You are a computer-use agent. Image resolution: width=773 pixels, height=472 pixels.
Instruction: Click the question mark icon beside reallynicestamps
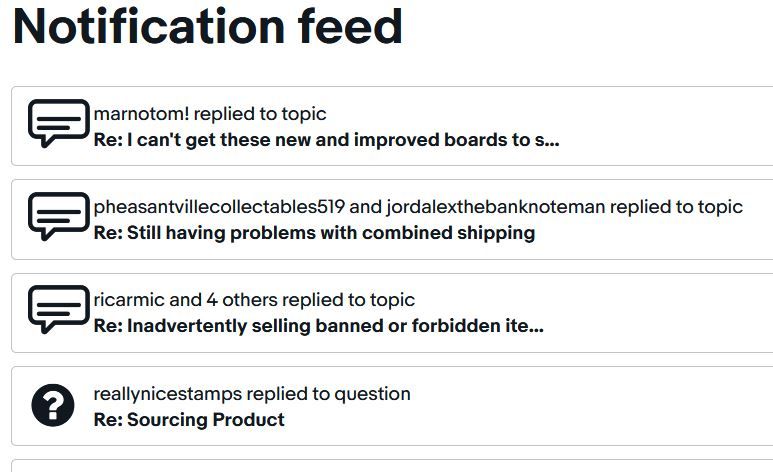point(53,405)
